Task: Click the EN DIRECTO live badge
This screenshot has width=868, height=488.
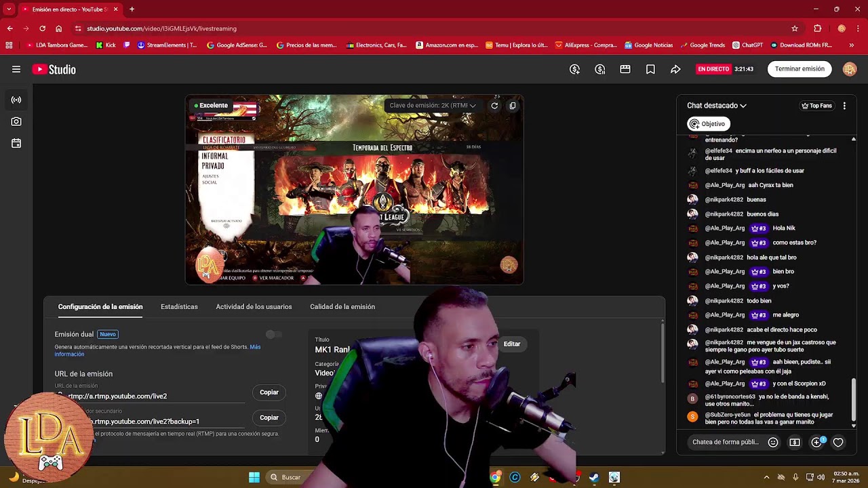Action: coord(713,69)
